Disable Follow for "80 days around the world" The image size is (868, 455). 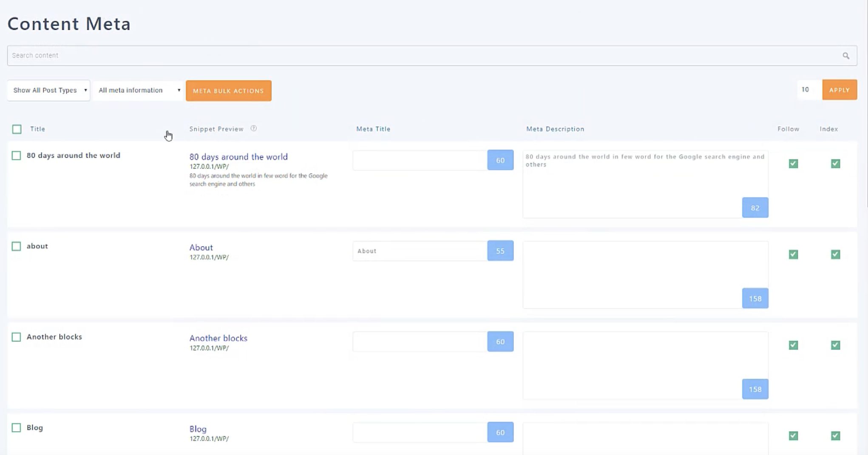[793, 164]
